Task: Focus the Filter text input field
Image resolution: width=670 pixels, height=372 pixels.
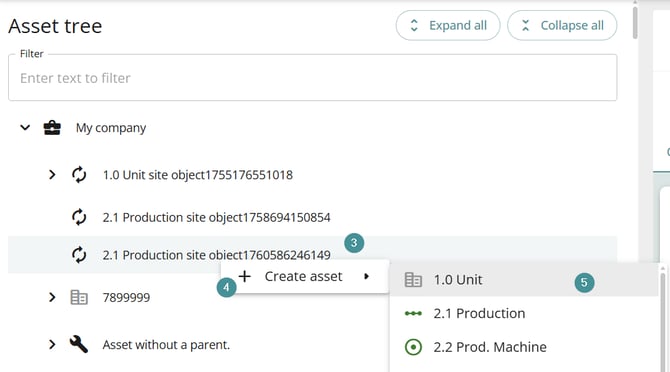Action: click(x=312, y=78)
